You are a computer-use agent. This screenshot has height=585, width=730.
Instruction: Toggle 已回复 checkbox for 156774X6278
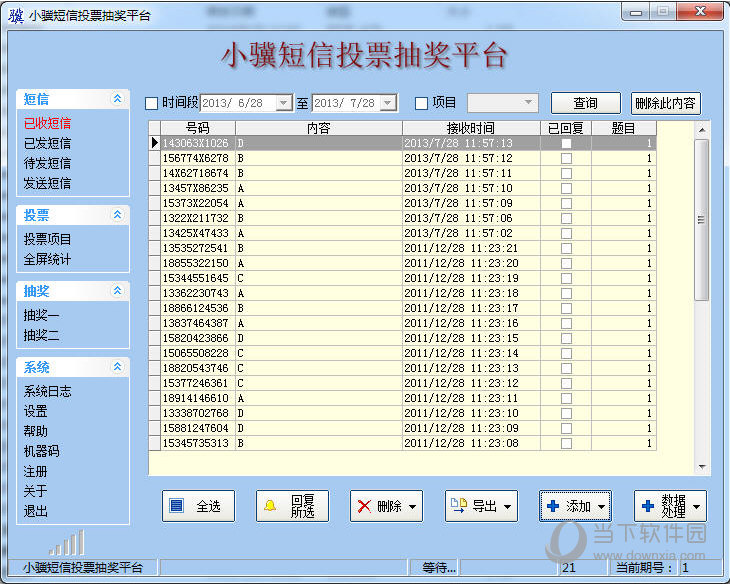pyautogui.click(x=566, y=158)
